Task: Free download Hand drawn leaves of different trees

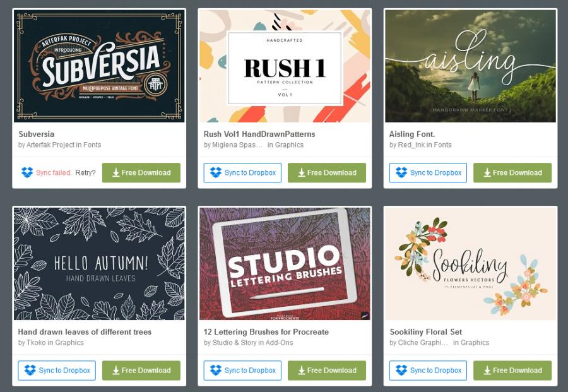Action: 141,371
